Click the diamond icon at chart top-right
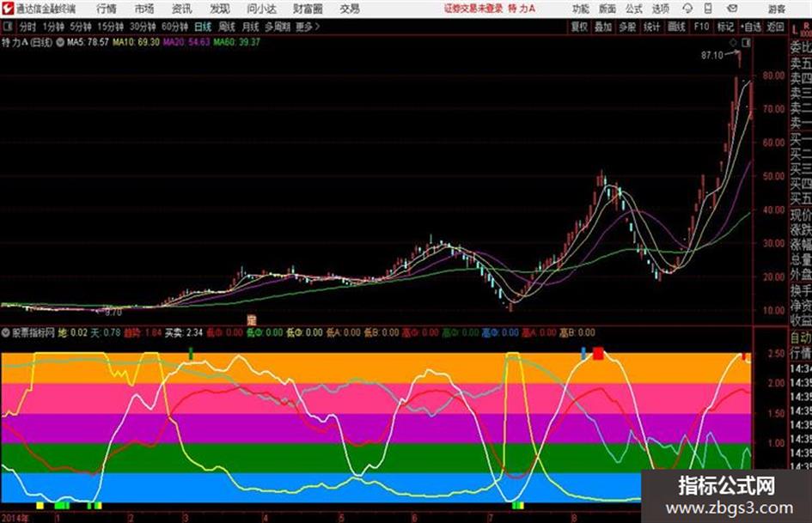The width and height of the screenshot is (812, 523). coord(733,43)
